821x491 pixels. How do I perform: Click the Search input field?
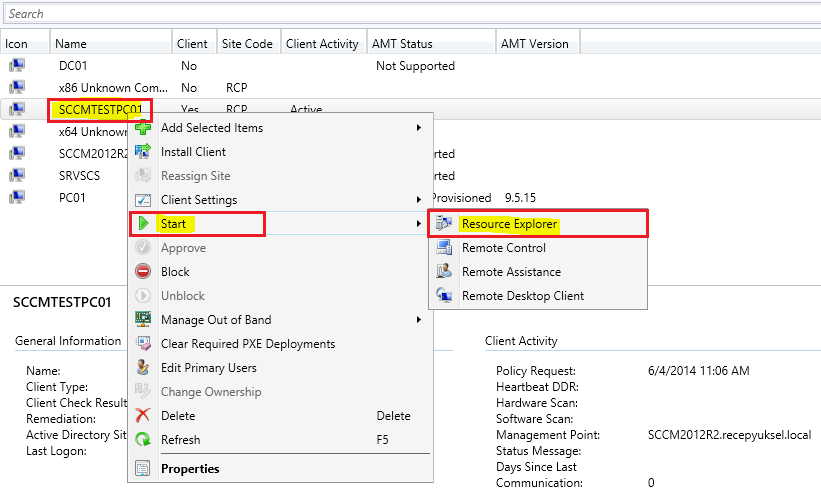pyautogui.click(x=413, y=14)
